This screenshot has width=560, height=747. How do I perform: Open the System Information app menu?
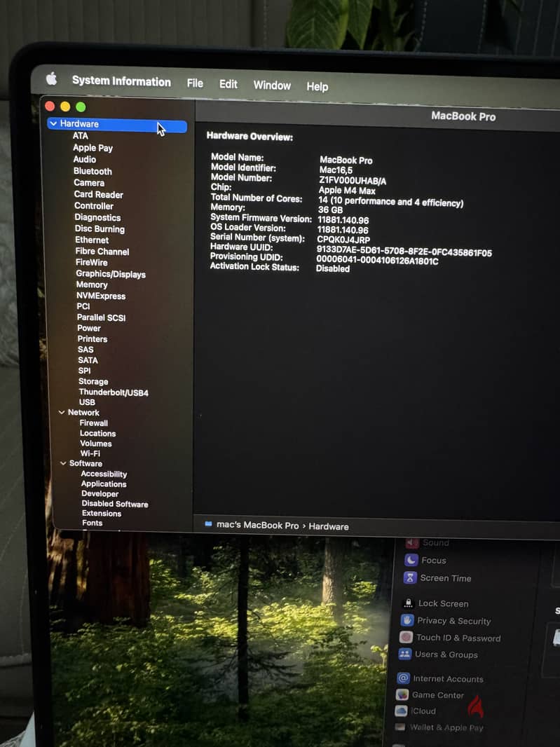121,81
